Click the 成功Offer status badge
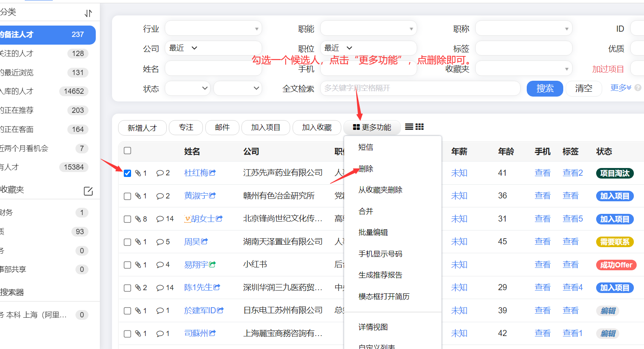Image resolution: width=644 pixels, height=349 pixels. pos(616,265)
